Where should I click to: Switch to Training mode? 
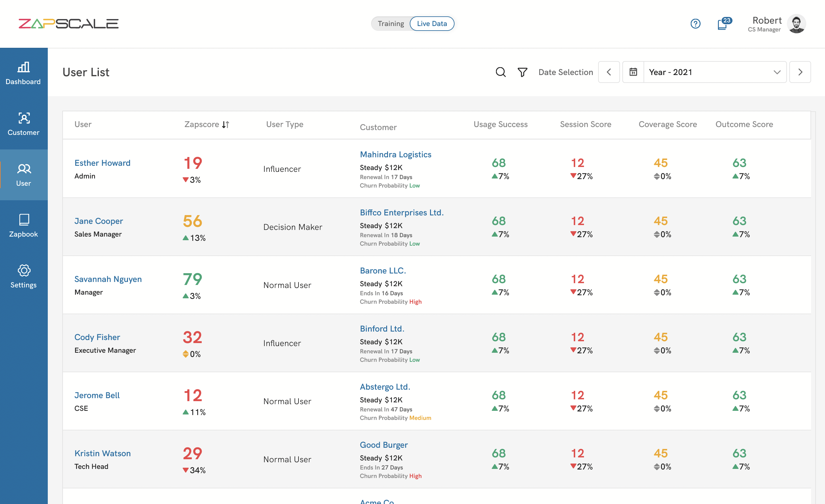391,23
